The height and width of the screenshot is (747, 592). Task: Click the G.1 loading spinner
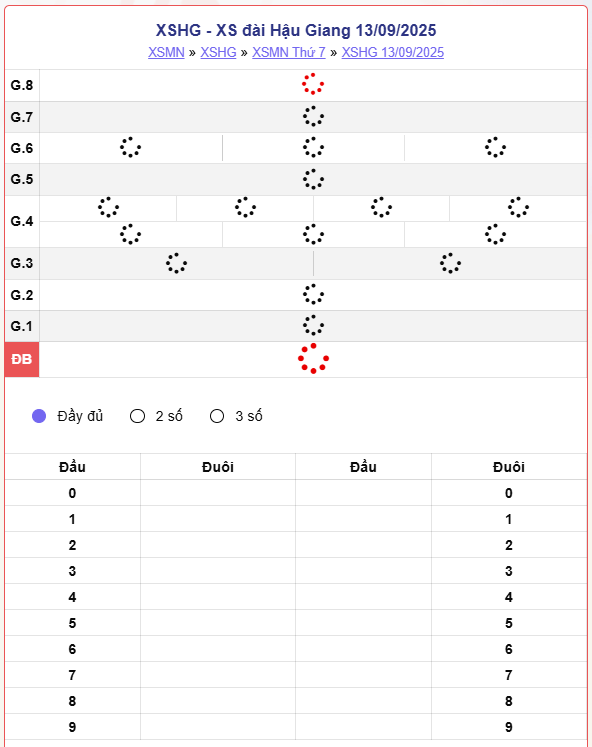(313, 326)
